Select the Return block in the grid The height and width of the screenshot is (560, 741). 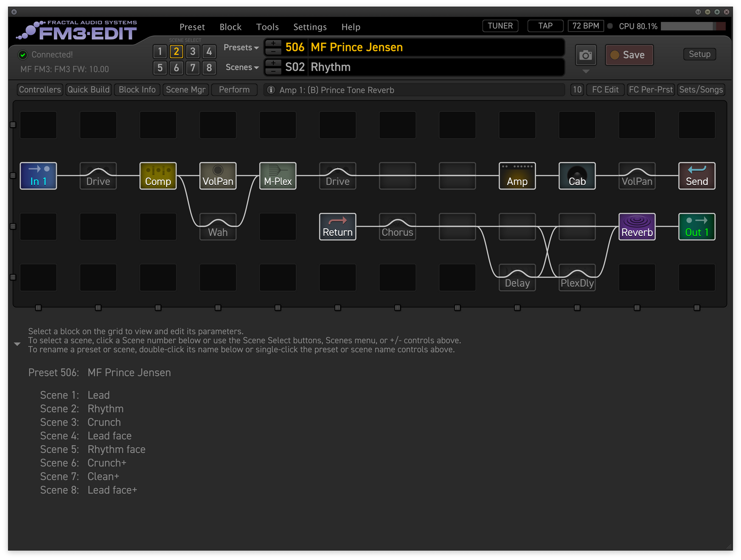click(337, 227)
